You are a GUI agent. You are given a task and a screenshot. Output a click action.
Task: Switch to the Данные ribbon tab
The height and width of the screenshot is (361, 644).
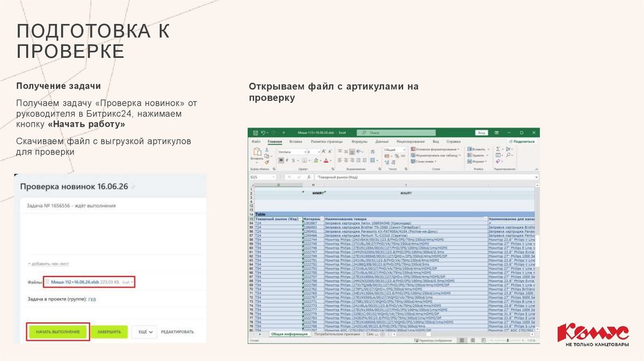click(x=382, y=142)
